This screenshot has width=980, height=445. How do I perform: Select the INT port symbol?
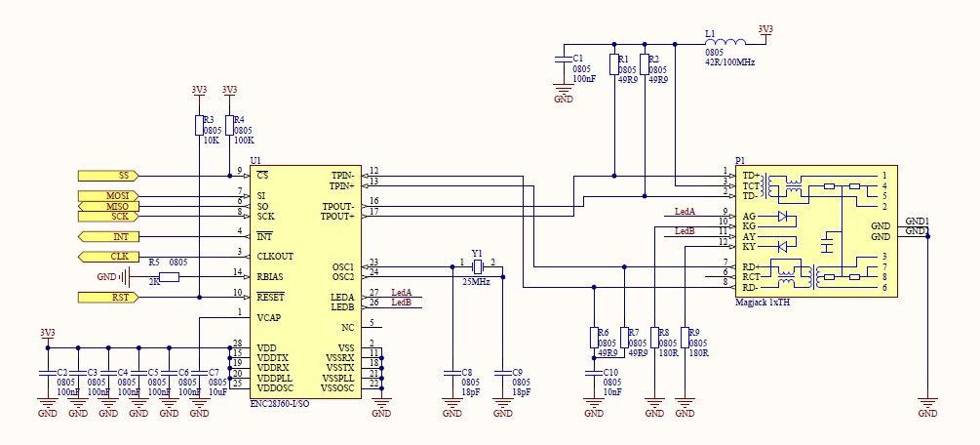point(108,237)
